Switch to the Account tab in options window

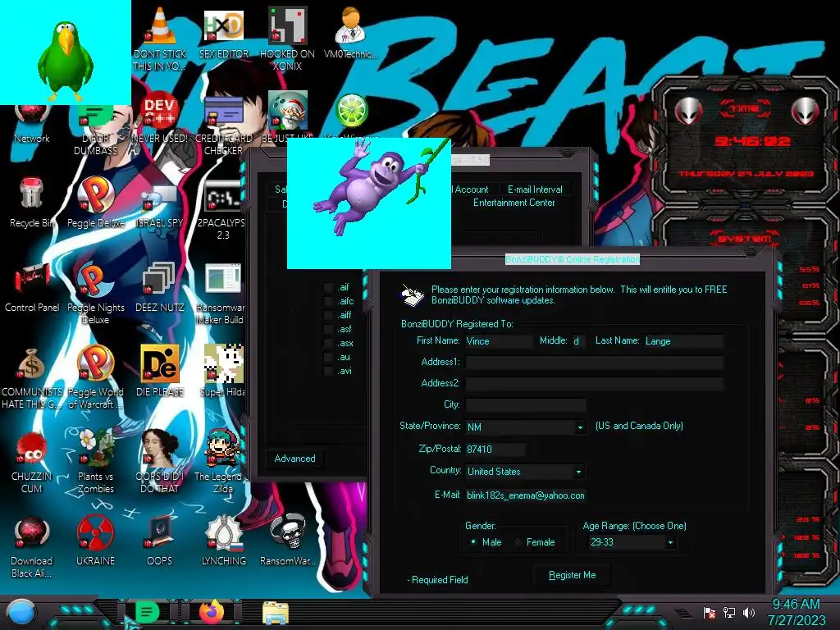[x=472, y=189]
